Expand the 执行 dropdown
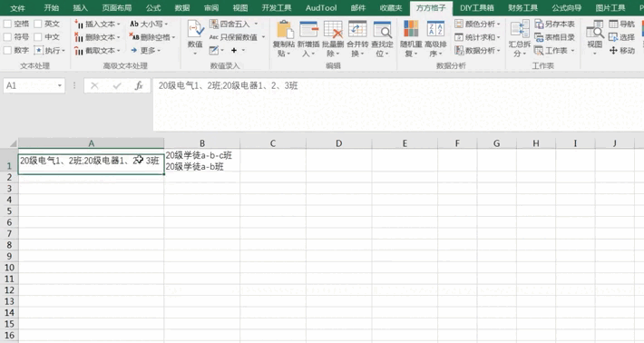The height and width of the screenshot is (343, 644). [63, 51]
